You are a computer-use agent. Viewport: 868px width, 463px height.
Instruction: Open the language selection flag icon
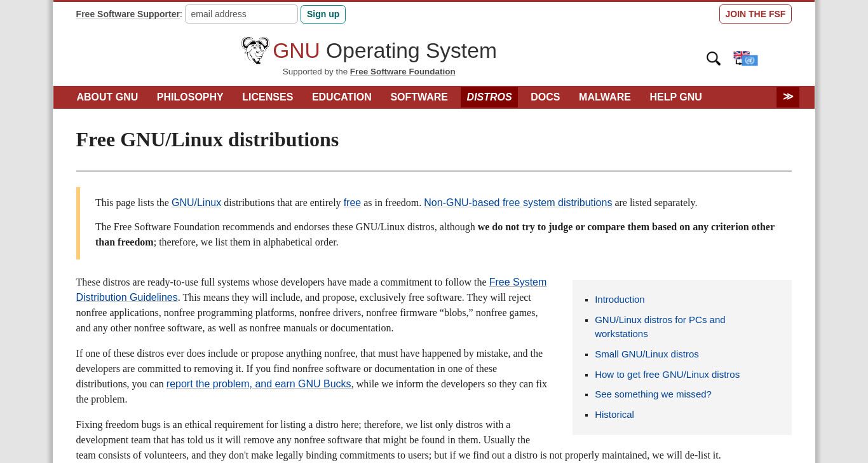click(745, 59)
